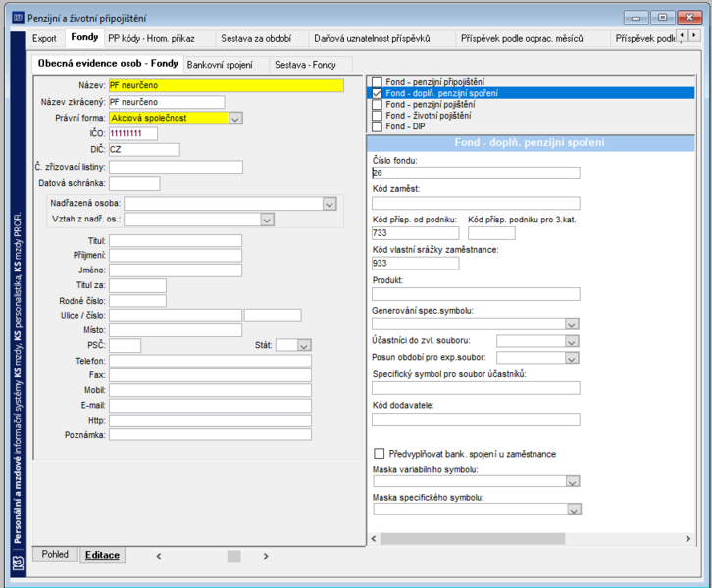The width and height of the screenshot is (712, 588).
Task: Click Specifický symbol pro soubor účastníků field
Action: click(x=476, y=388)
